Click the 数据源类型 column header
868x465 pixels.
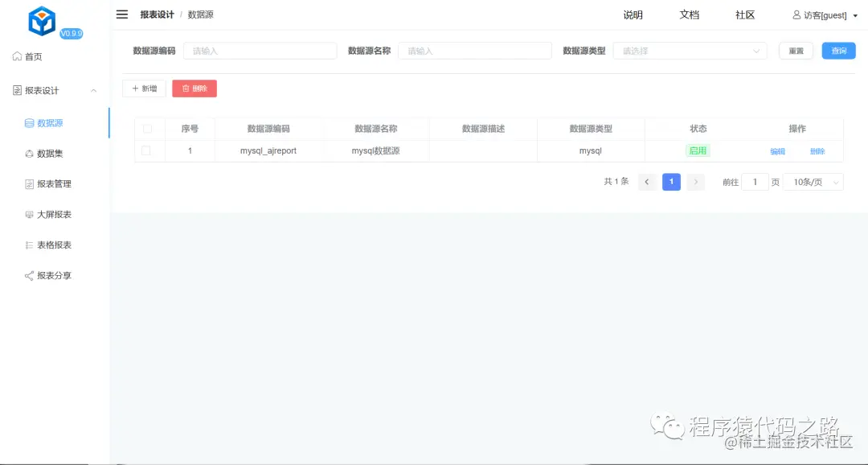591,129
